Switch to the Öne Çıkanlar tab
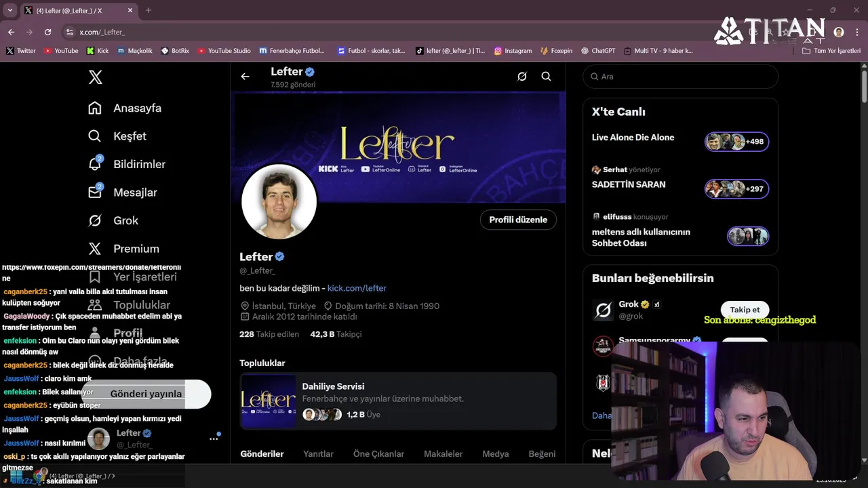868x488 pixels. [x=378, y=454]
